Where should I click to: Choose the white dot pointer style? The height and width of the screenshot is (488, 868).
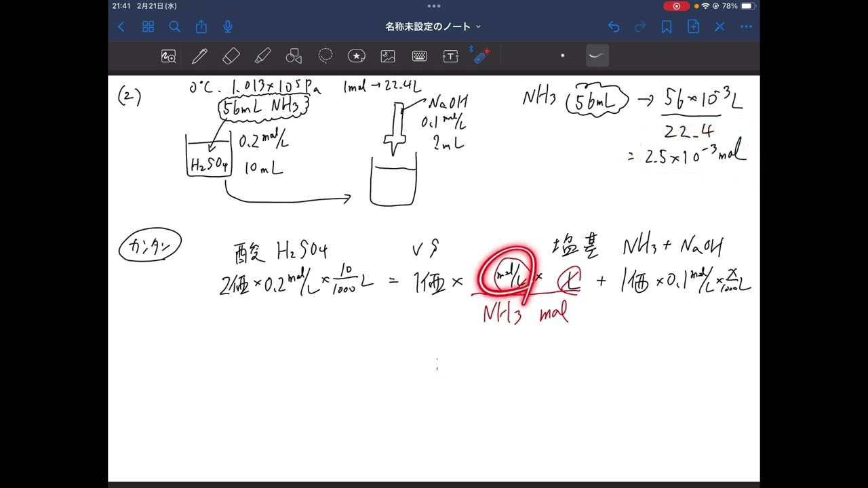pyautogui.click(x=562, y=56)
